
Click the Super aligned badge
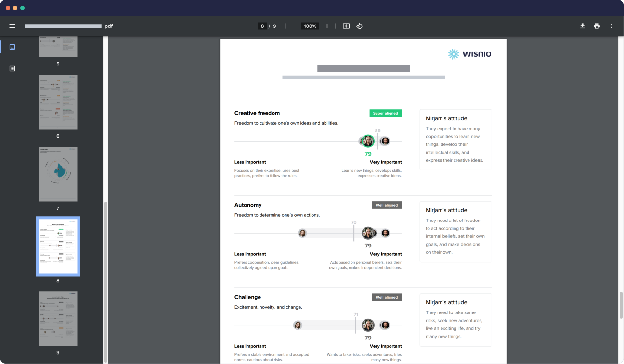(x=386, y=113)
